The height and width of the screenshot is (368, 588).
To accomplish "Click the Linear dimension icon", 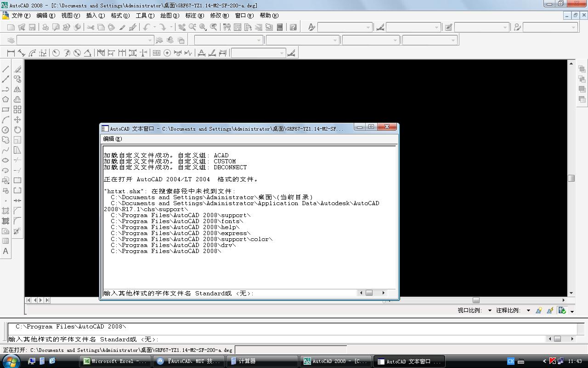I will (11, 53).
